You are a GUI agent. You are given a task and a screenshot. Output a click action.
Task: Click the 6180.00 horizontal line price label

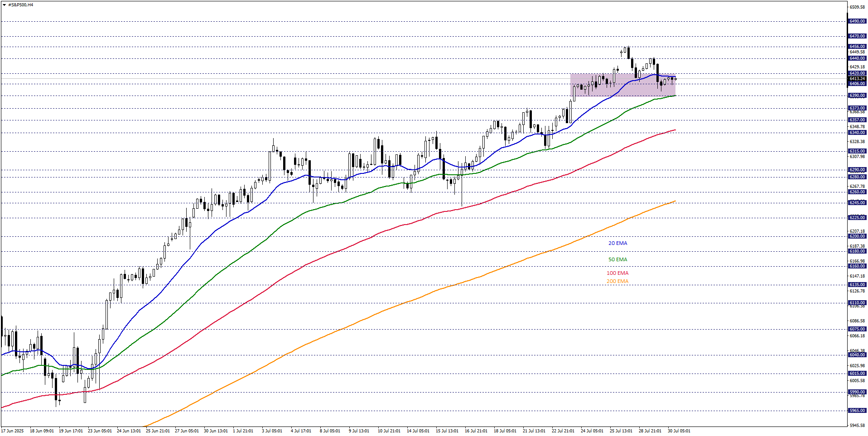click(857, 251)
